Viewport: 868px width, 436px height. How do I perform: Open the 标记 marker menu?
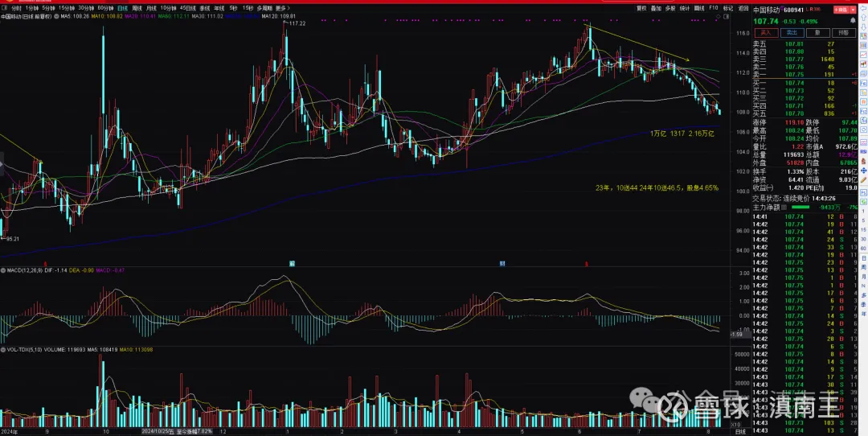click(x=728, y=8)
